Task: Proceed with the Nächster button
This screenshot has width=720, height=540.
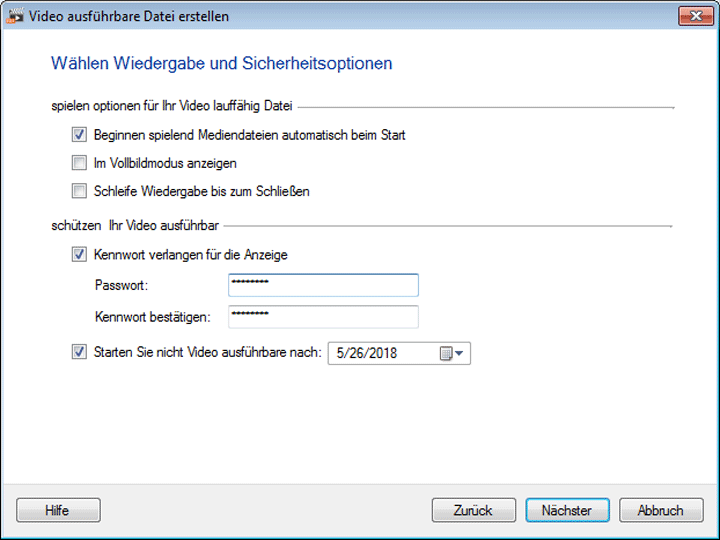Action: point(567,510)
